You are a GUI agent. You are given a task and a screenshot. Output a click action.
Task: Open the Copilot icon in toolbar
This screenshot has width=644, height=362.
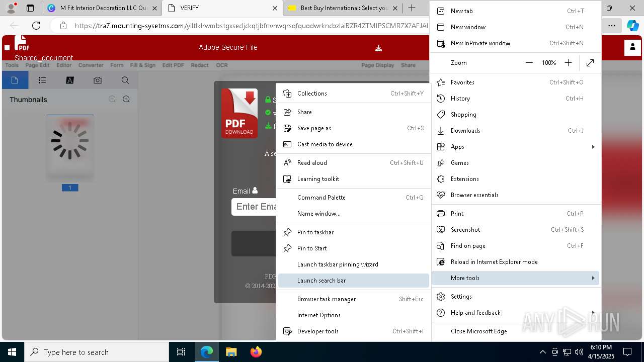click(632, 26)
